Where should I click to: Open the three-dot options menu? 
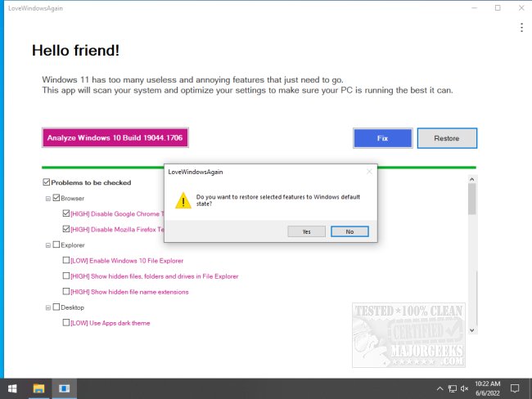[521, 28]
